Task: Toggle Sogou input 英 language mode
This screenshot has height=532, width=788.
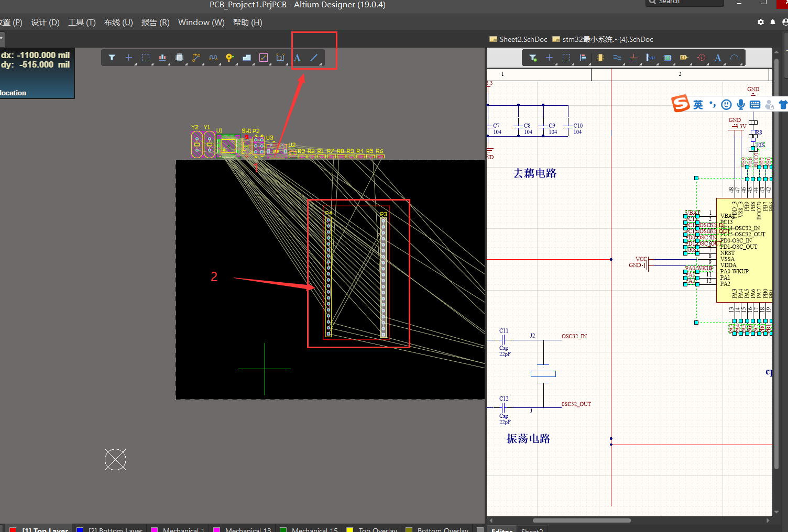Action: 698,105
